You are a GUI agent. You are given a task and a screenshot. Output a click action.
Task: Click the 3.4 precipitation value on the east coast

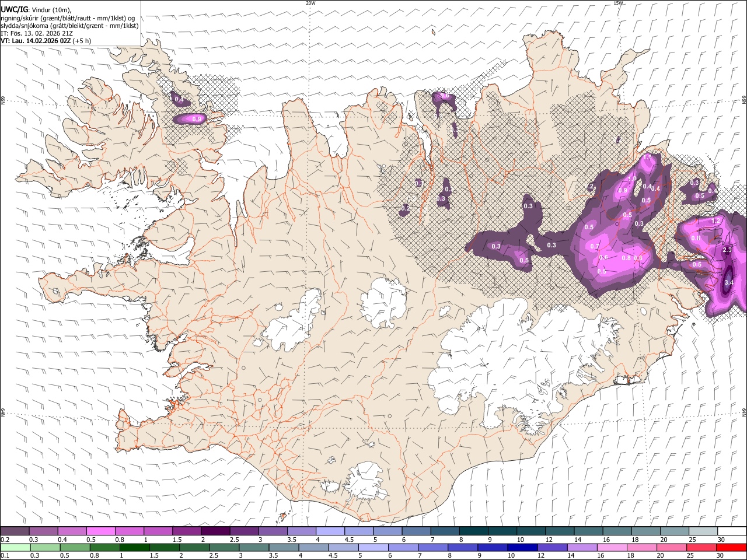(728, 283)
